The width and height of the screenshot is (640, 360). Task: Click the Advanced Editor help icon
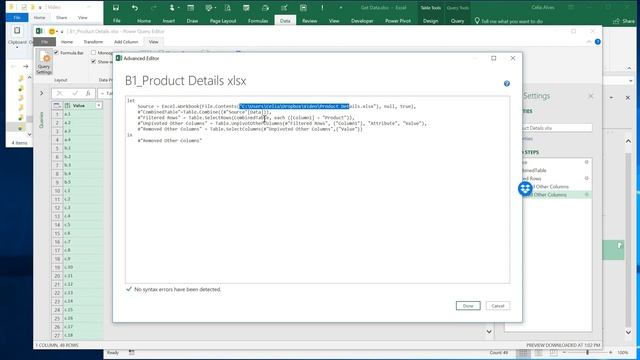[507, 84]
